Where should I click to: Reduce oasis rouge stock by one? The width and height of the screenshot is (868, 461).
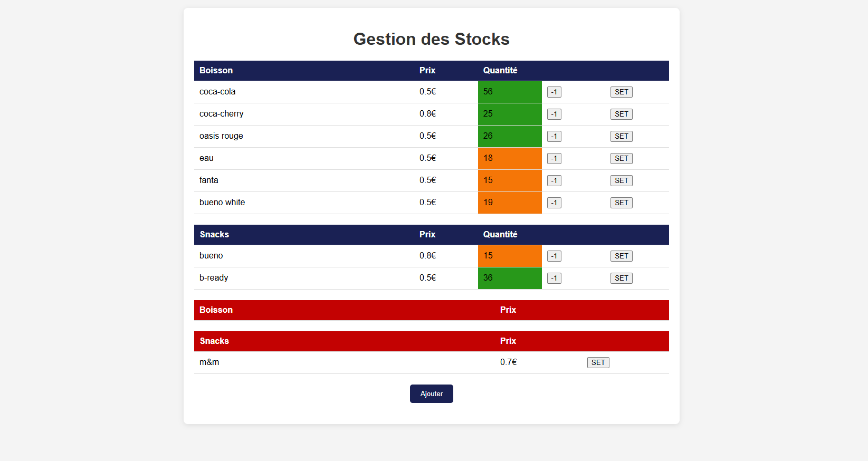point(554,137)
